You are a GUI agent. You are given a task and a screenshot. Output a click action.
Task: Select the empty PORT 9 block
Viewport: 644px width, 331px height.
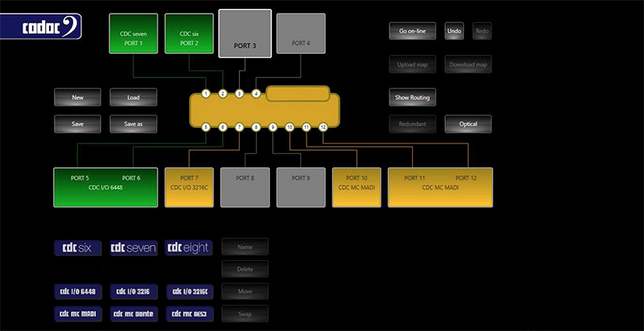point(301,188)
